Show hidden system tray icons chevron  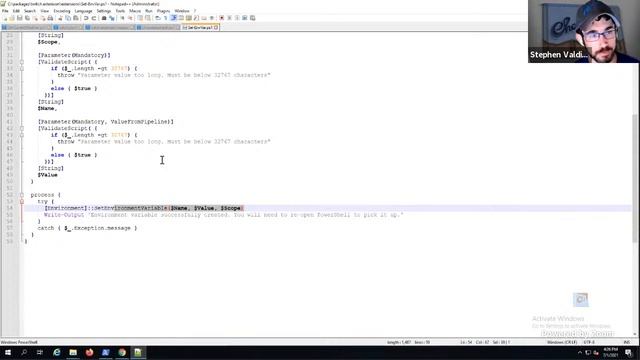tap(580, 353)
